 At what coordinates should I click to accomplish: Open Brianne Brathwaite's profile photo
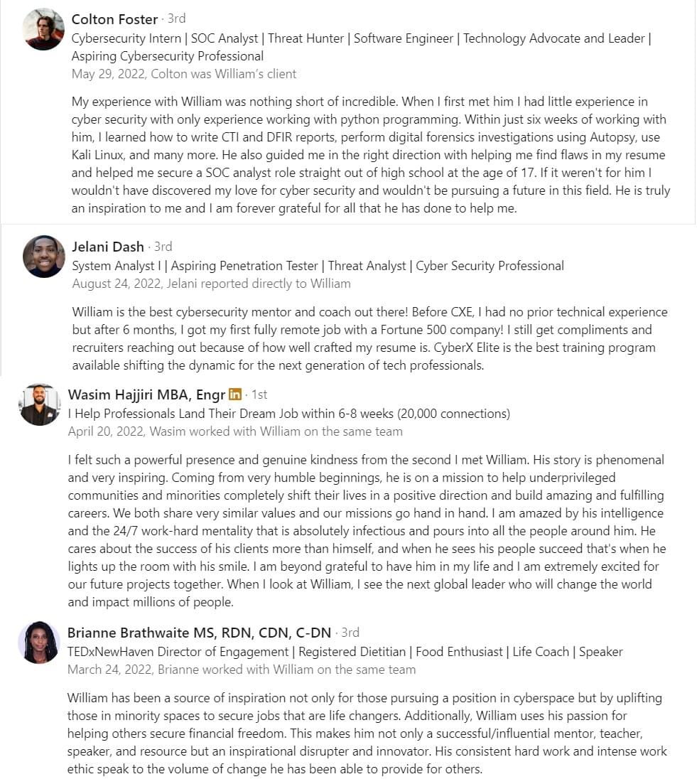pyautogui.click(x=39, y=643)
